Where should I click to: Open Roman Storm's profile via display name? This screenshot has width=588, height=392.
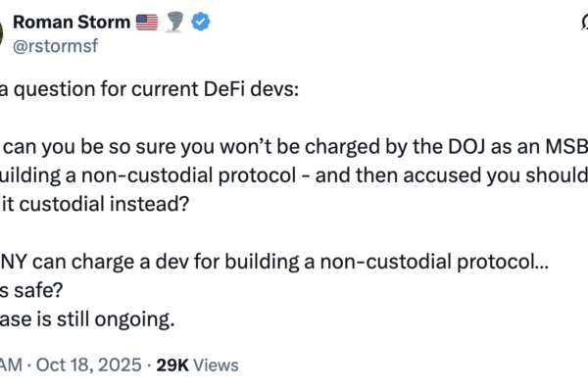click(71, 22)
